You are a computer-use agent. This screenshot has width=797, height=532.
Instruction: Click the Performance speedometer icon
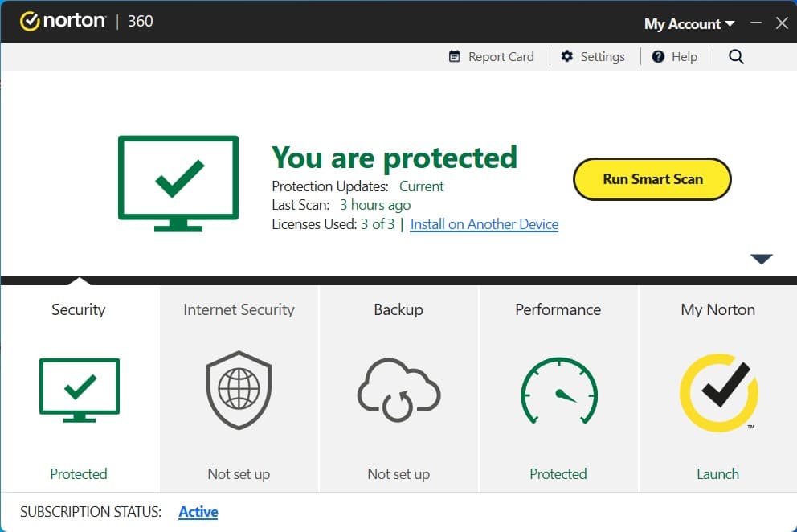pos(558,391)
